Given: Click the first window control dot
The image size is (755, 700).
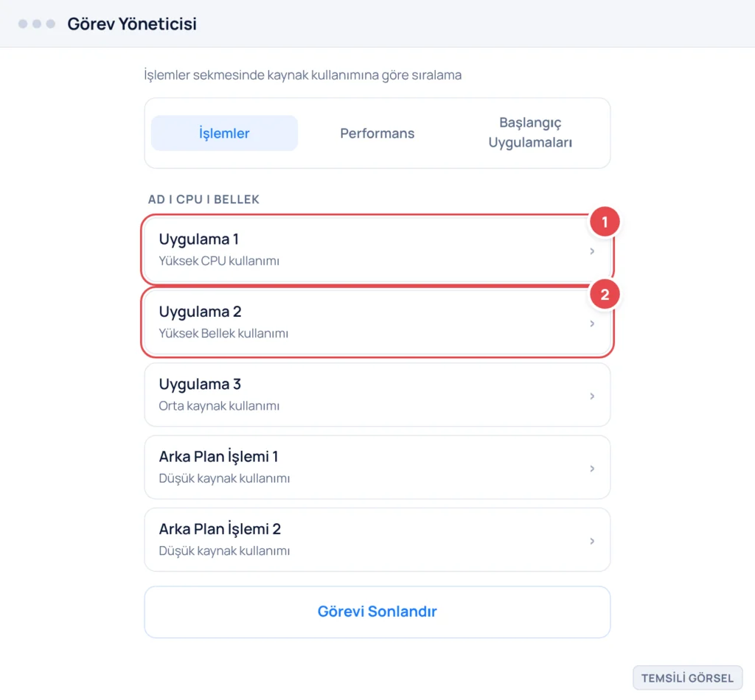Looking at the screenshot, I should 23,24.
